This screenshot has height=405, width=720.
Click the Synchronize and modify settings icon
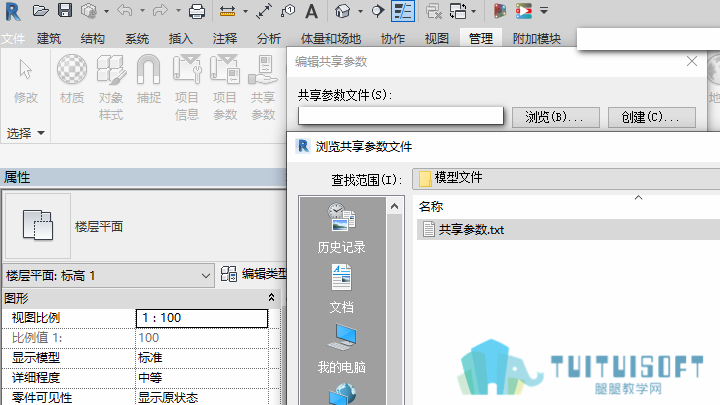[89, 11]
